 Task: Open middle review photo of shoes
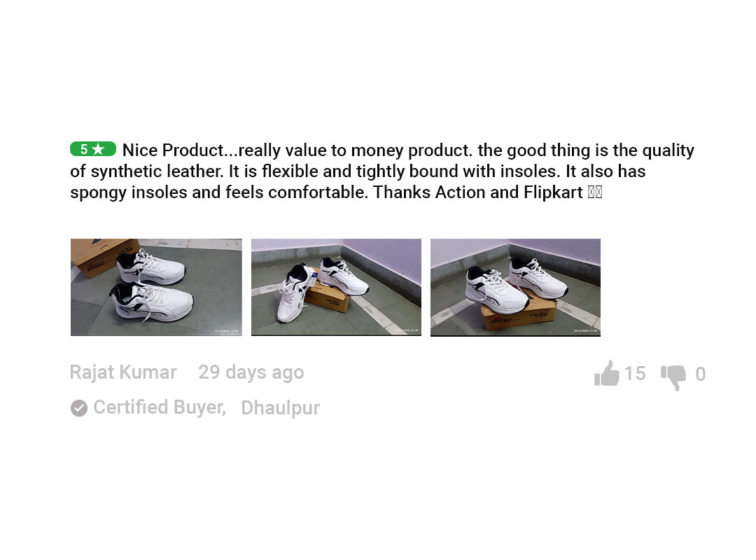336,287
